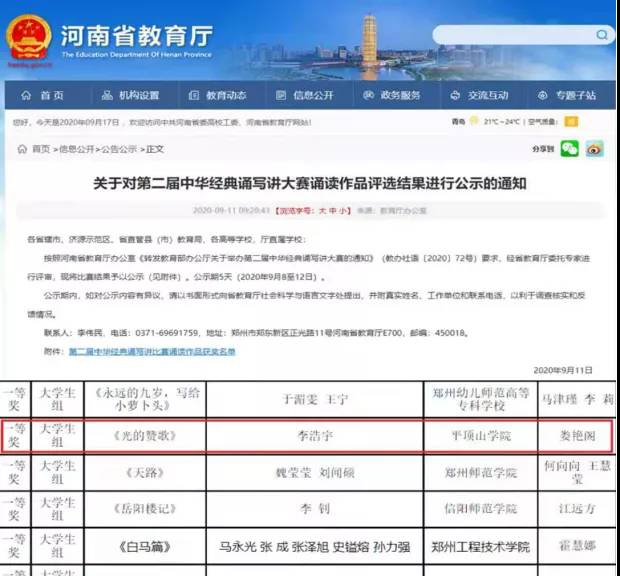620x576 pixels.
Task: Open the 政务服务 navigation item
Action: pos(391,95)
